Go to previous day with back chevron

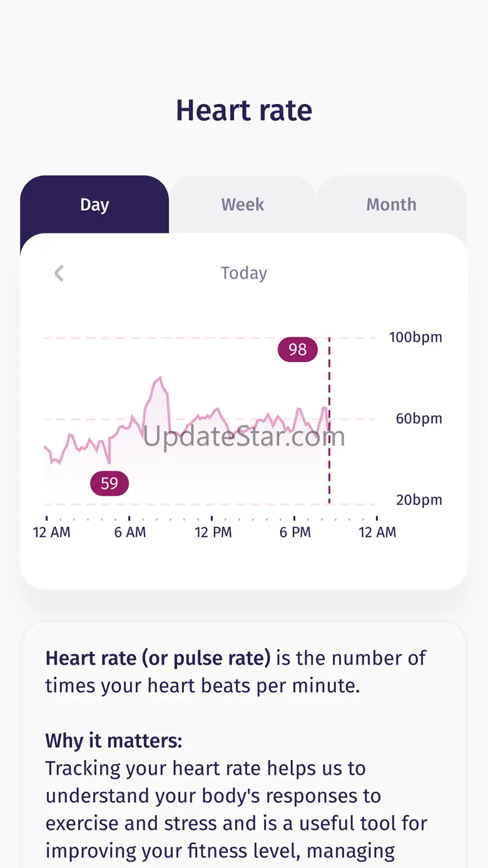(x=59, y=273)
